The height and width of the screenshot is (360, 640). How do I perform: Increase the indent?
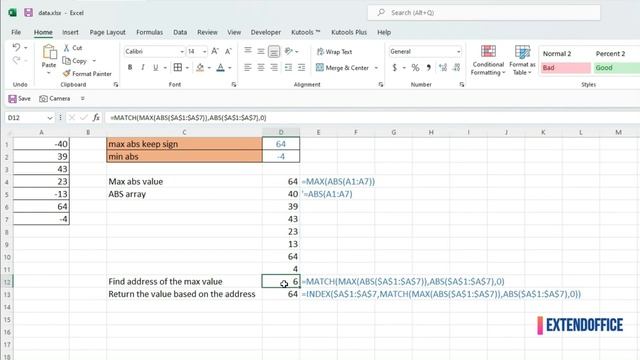301,67
